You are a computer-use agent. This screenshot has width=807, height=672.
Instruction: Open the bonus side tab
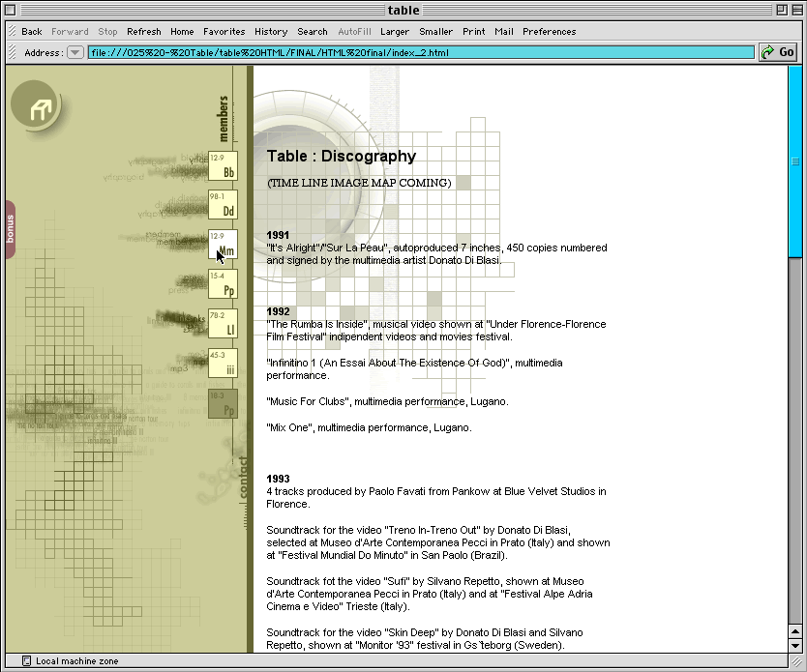coord(10,229)
